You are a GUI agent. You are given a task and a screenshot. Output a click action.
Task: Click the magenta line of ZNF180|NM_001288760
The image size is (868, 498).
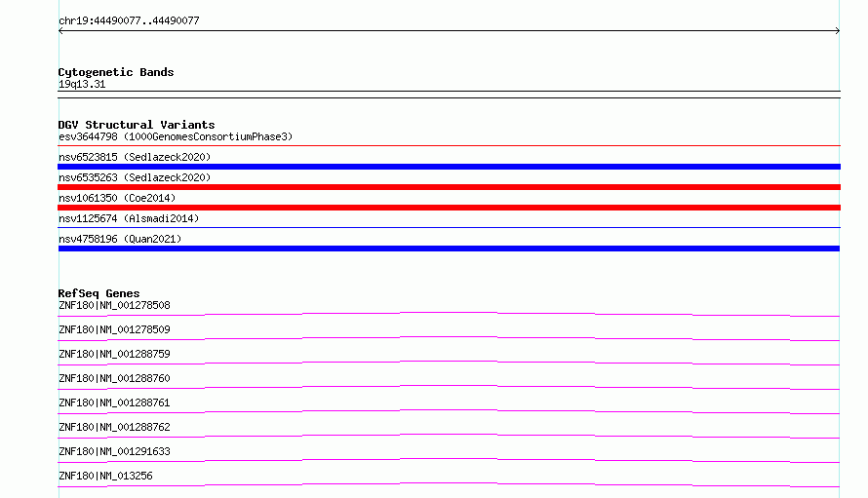[x=449, y=387]
